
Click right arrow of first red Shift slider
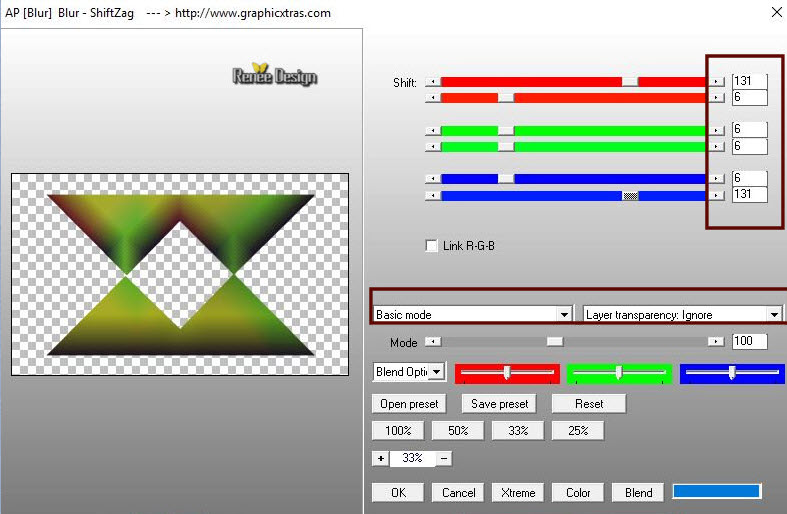click(x=716, y=81)
